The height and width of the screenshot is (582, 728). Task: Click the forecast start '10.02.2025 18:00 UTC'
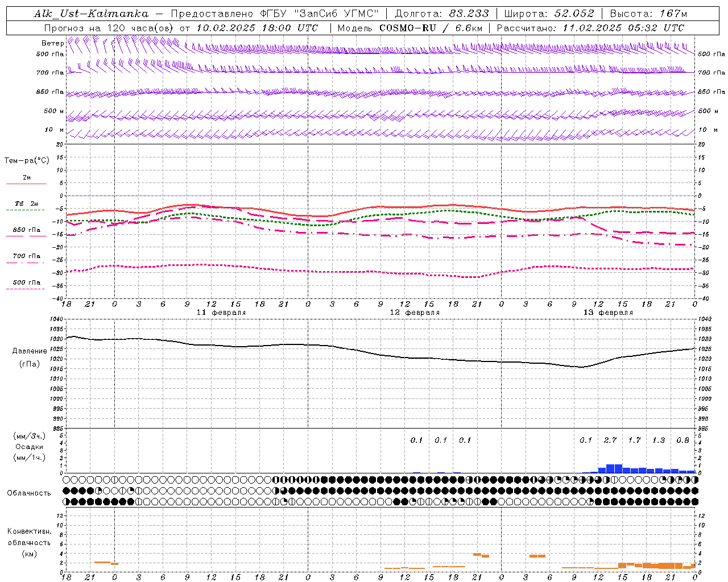pos(257,28)
